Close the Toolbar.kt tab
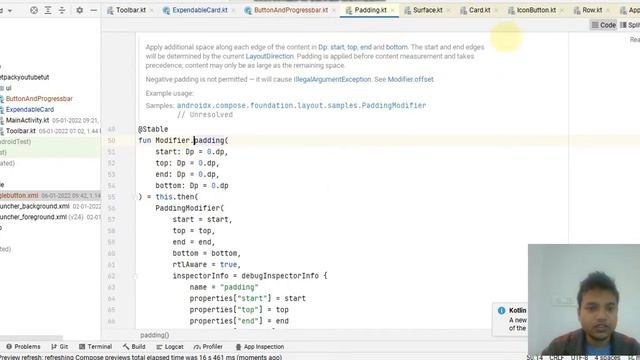The height and width of the screenshot is (360, 640). pos(152,10)
